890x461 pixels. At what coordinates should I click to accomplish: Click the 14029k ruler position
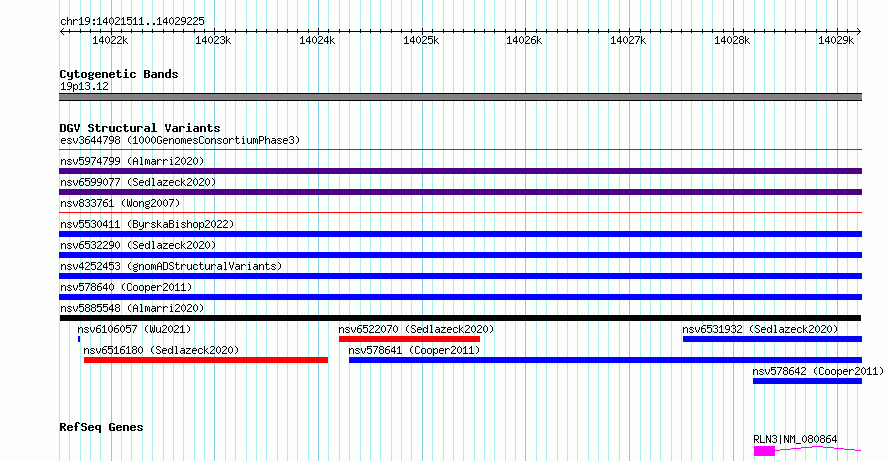pos(836,40)
